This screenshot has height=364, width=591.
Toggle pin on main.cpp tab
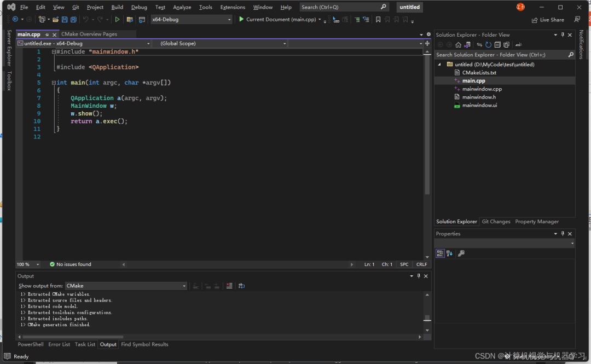(x=47, y=34)
